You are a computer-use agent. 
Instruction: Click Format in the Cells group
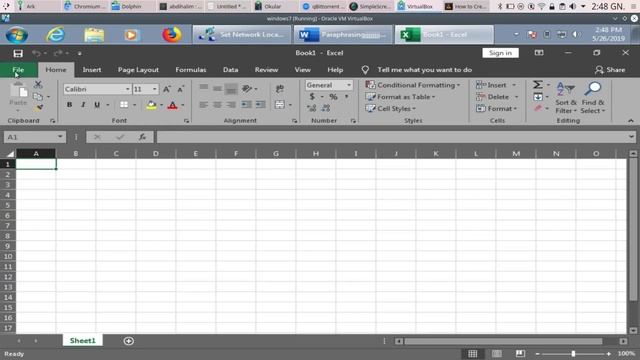click(496, 109)
